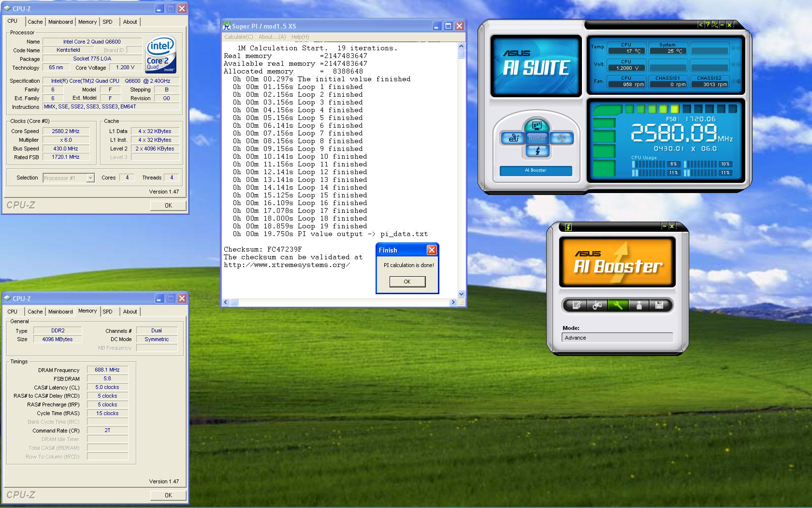Click the DRAM Frequency value 688.1 MHz
Image resolution: width=812 pixels, height=508 pixels.
[107, 370]
